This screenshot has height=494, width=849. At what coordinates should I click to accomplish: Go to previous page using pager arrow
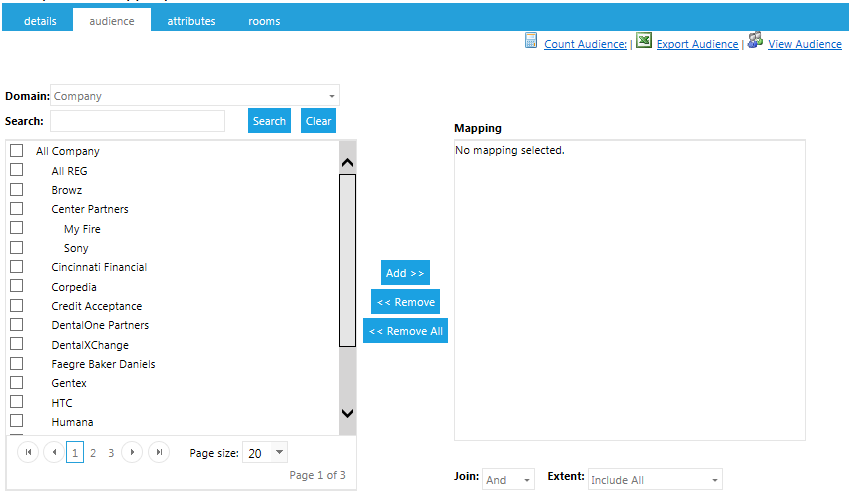tap(53, 453)
